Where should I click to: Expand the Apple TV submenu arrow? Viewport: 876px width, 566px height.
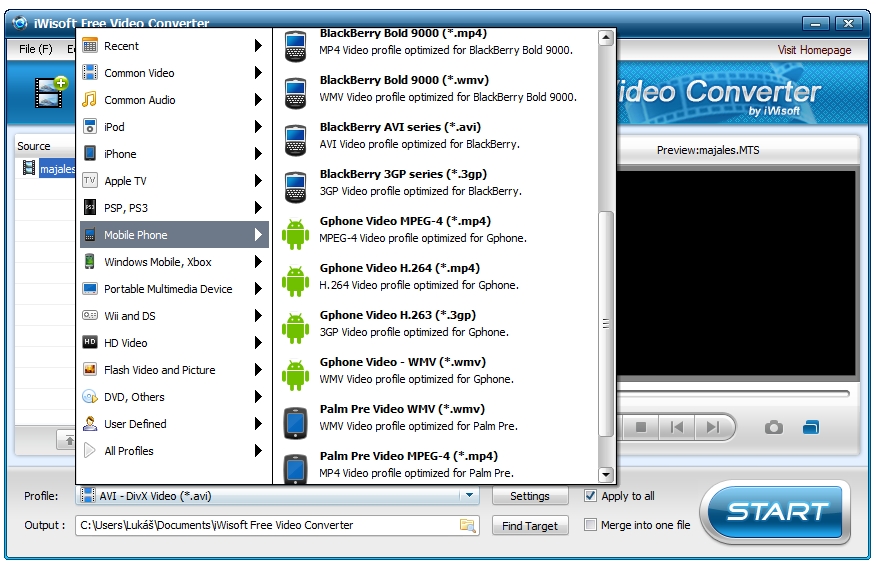tap(258, 180)
